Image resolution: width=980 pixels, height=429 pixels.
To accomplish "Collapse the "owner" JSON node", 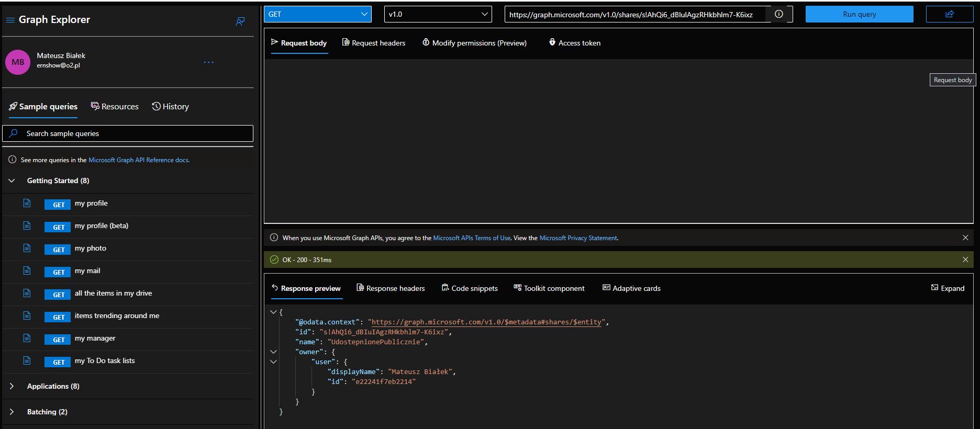I will point(273,352).
